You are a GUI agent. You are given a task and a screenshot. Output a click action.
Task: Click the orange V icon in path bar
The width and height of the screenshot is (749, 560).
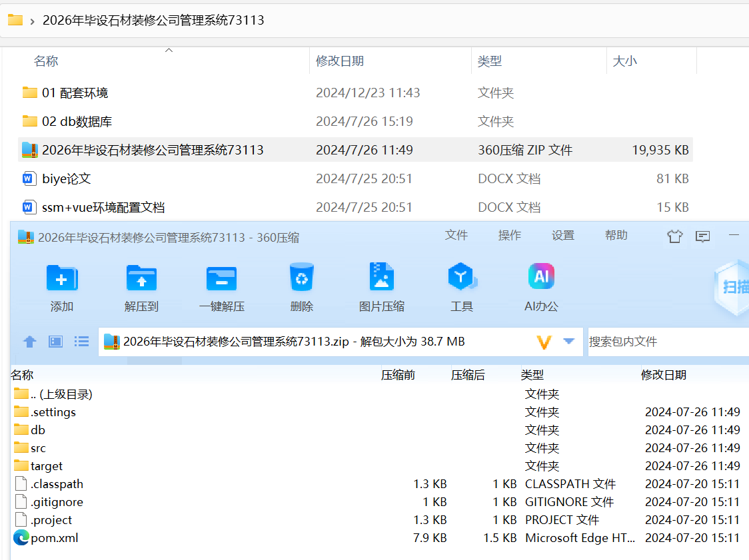tap(544, 342)
